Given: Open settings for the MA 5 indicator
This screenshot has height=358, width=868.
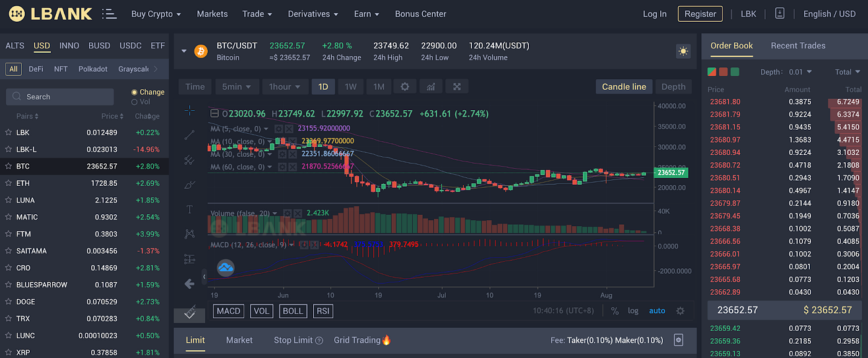Looking at the screenshot, I should pos(280,128).
